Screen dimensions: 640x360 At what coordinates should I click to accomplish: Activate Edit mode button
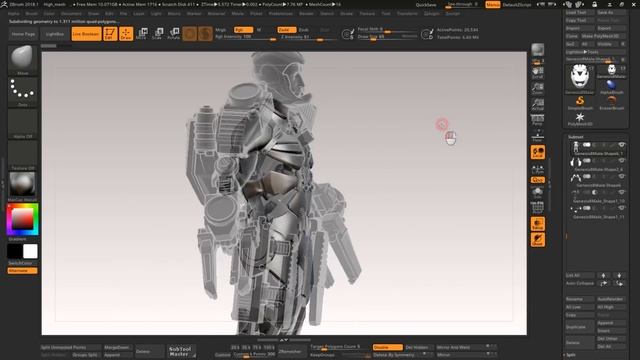point(110,34)
